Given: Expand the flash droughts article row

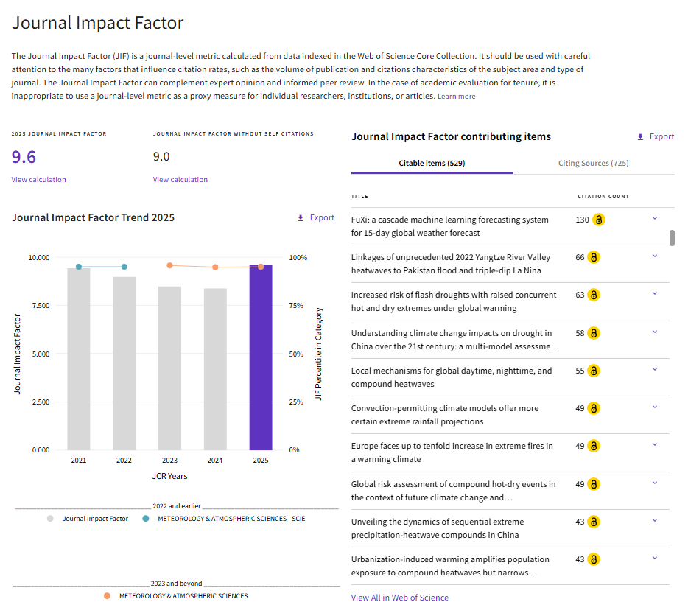Looking at the screenshot, I should (x=655, y=293).
